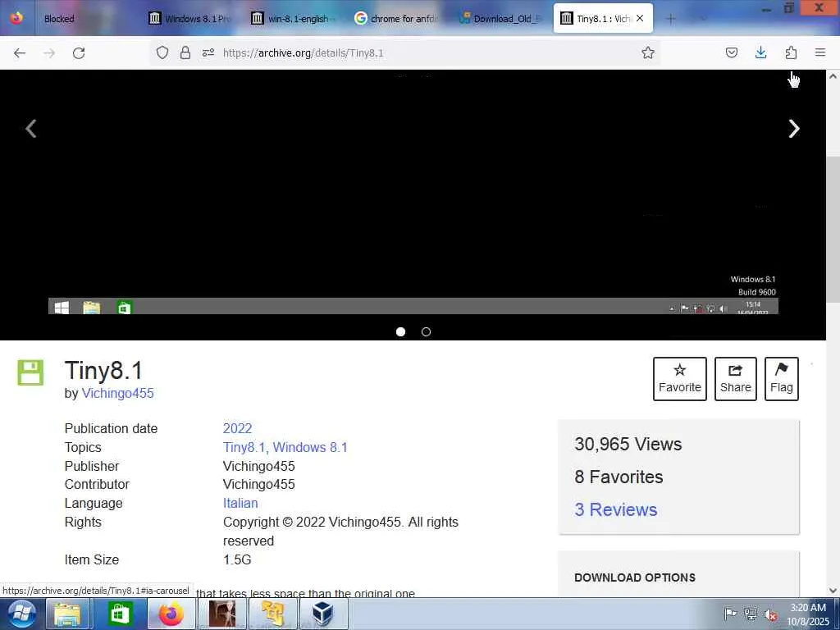
Task: Open the Firefox hamburger menu
Action: pyautogui.click(x=820, y=52)
